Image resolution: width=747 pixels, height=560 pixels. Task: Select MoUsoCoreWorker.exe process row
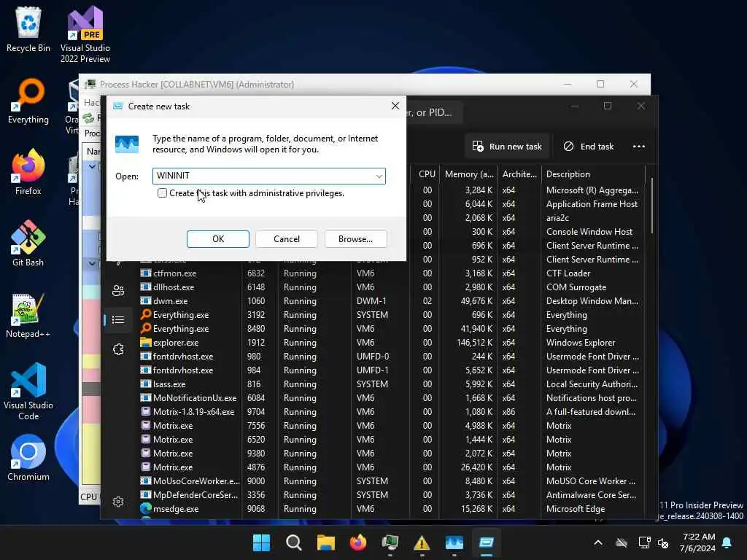click(x=391, y=481)
